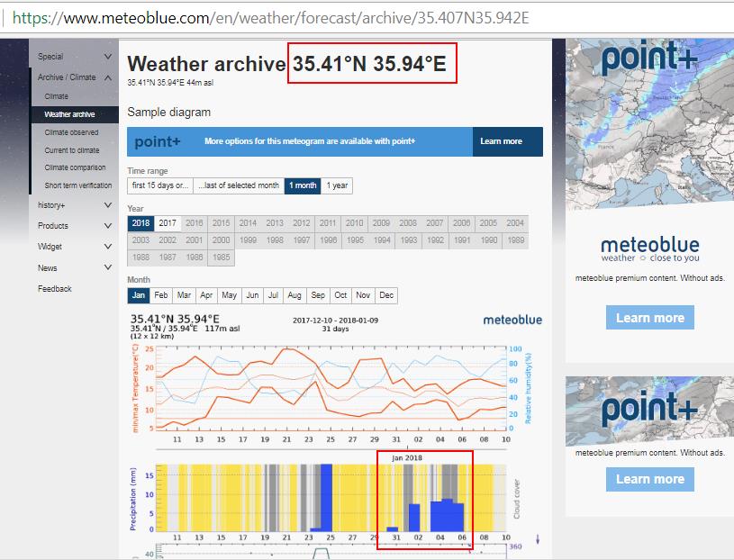The width and height of the screenshot is (734, 560).
Task: Click the top point+ ad map image
Action: [x=649, y=125]
